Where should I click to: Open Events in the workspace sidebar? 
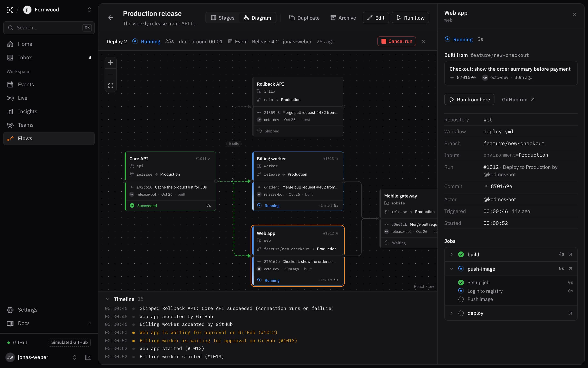49,84
